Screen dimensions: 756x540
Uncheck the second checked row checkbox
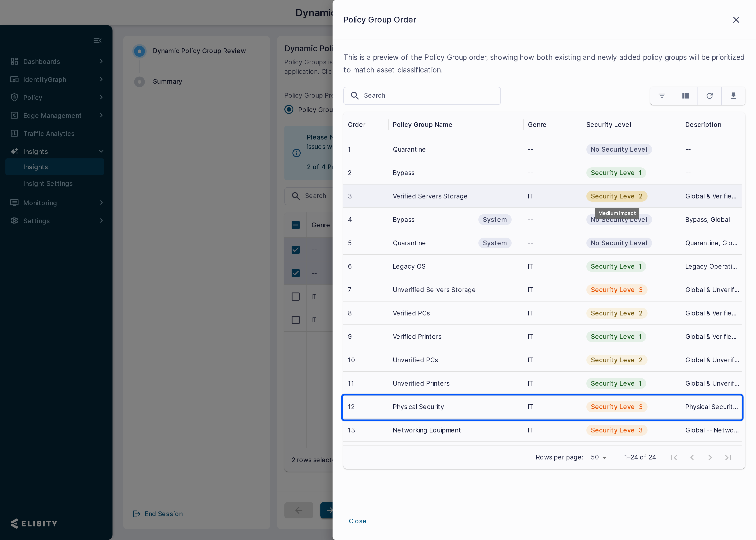click(296, 273)
